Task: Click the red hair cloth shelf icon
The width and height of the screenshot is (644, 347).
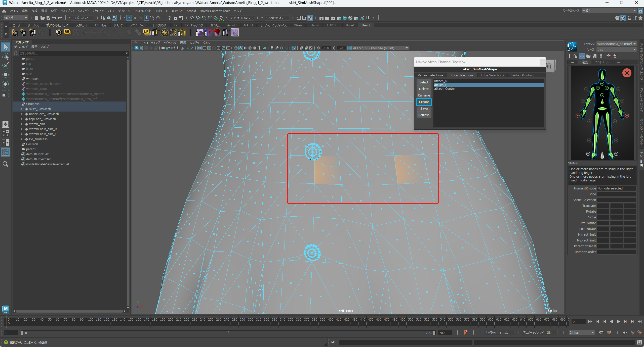Action: click(217, 32)
